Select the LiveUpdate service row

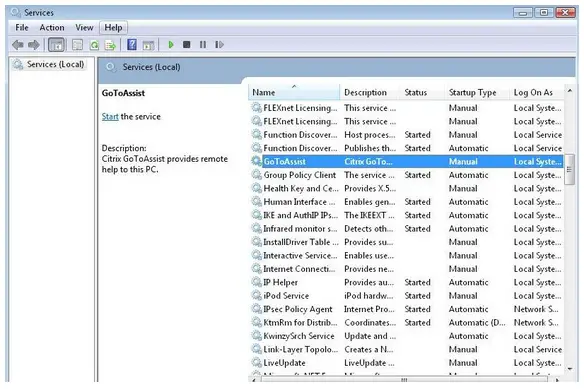(406, 363)
